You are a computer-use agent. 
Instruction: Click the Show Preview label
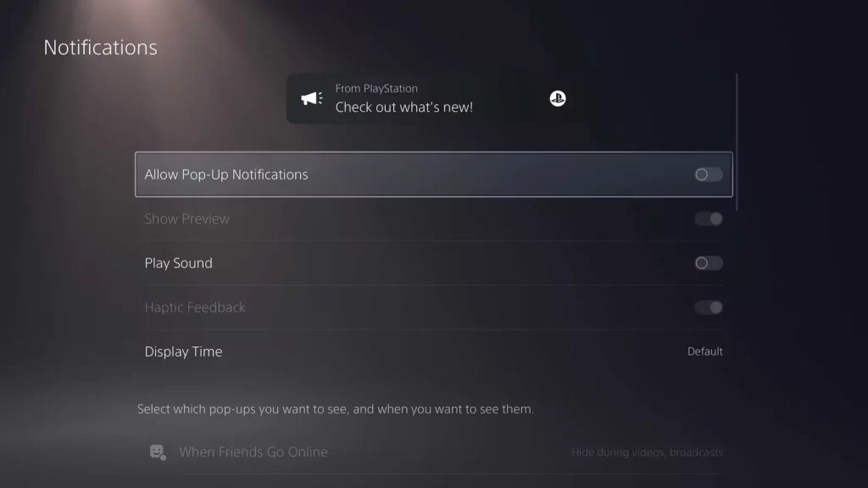point(186,219)
